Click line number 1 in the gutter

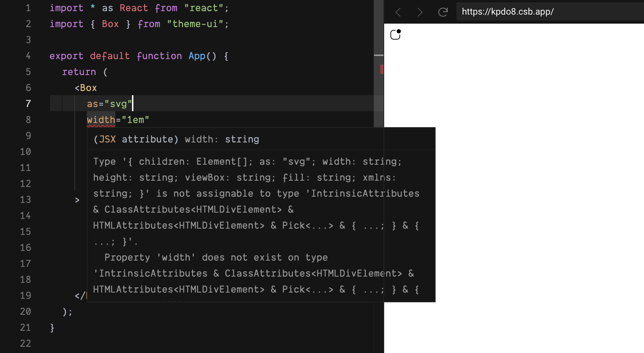point(28,8)
